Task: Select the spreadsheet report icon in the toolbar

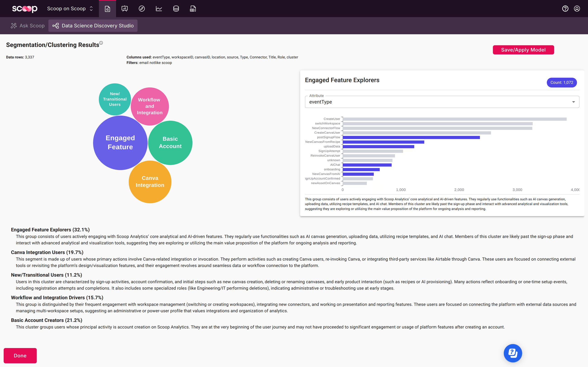Action: (193, 9)
